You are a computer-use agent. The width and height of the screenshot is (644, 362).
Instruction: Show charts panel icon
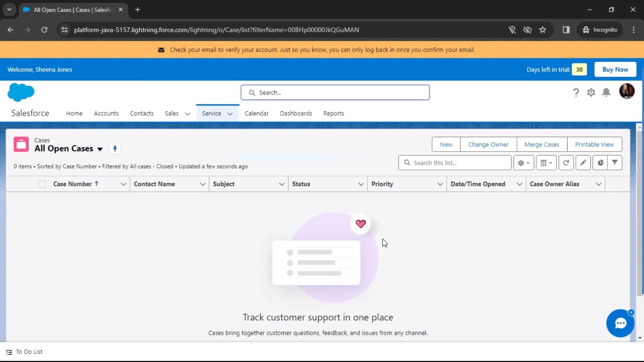coord(600,163)
